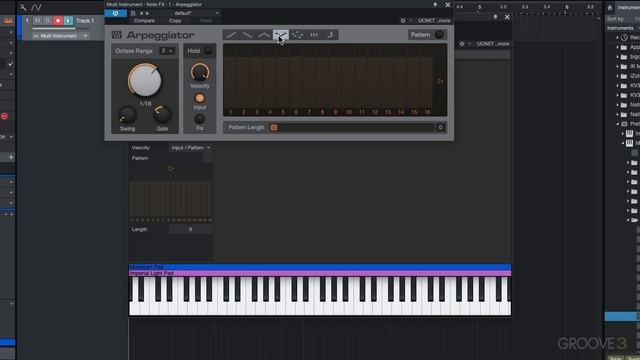Image resolution: width=640 pixels, height=360 pixels.
Task: Expand the iZotope vendor folder
Action: point(618,76)
